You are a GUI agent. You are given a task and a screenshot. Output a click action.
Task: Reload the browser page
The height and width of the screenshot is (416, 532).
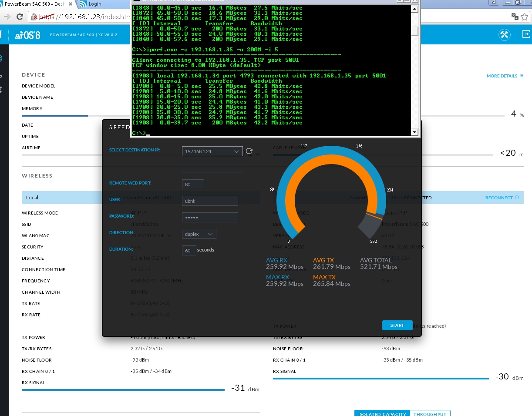point(19,17)
